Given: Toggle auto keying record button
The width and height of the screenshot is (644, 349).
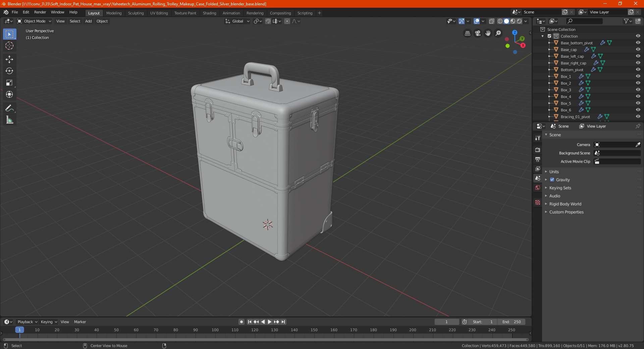Looking at the screenshot, I should [x=241, y=322].
